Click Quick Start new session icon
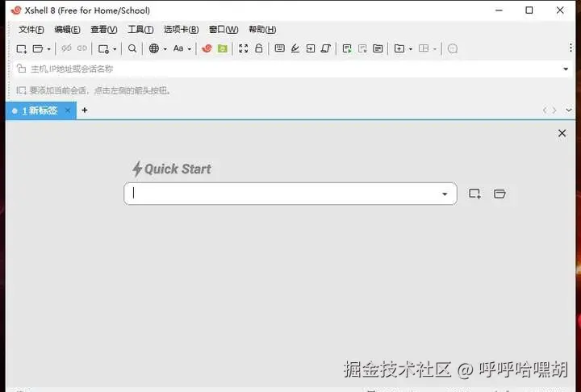581x392 pixels. point(474,194)
